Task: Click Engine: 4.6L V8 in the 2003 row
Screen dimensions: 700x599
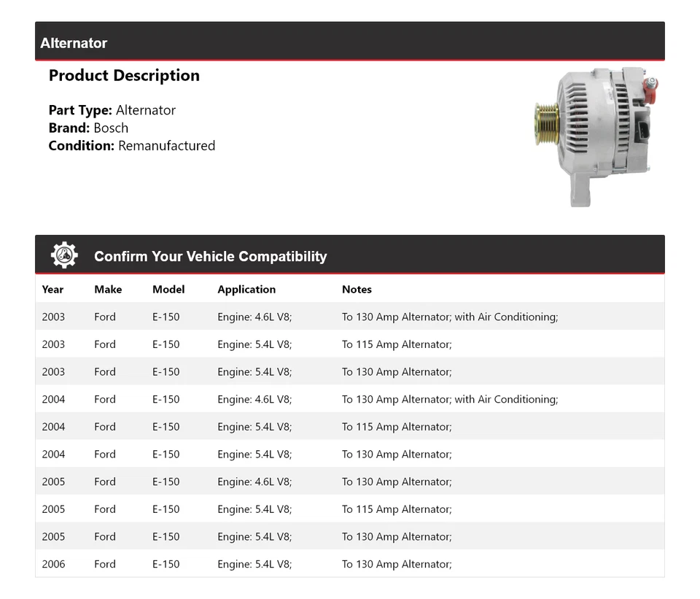Action: pyautogui.click(x=254, y=317)
